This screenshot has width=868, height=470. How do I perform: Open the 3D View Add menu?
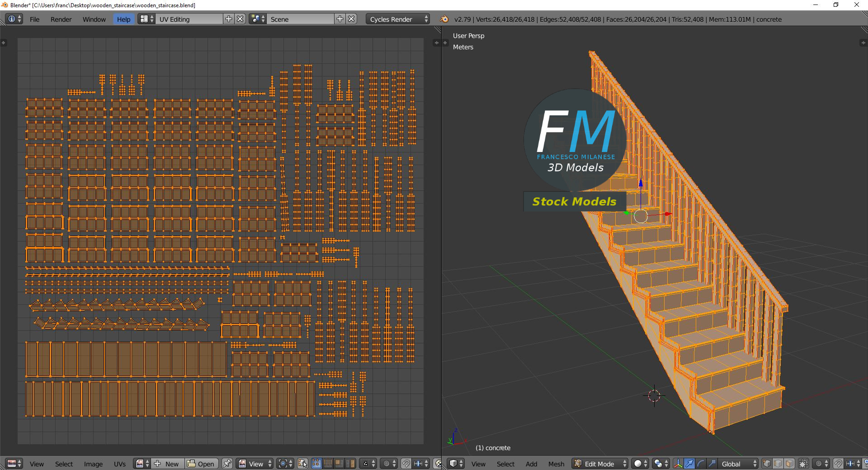pyautogui.click(x=531, y=464)
